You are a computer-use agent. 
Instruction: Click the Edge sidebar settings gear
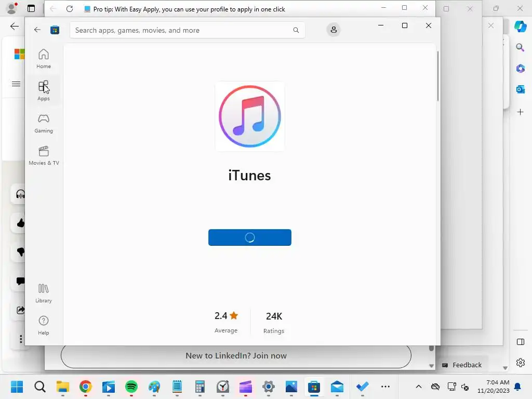coord(521,363)
